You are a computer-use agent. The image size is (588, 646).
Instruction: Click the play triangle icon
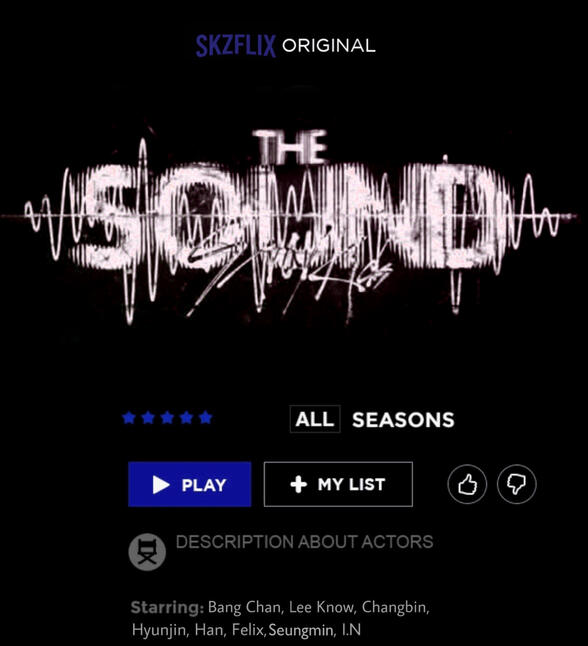click(x=161, y=485)
